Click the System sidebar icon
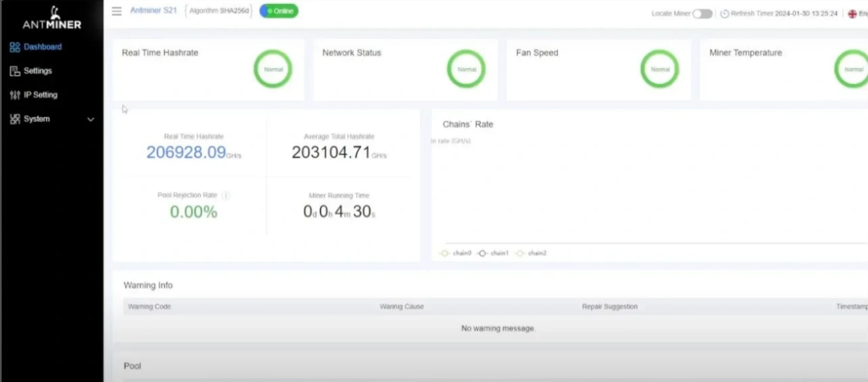Image resolution: width=868 pixels, height=382 pixels. 15,119
